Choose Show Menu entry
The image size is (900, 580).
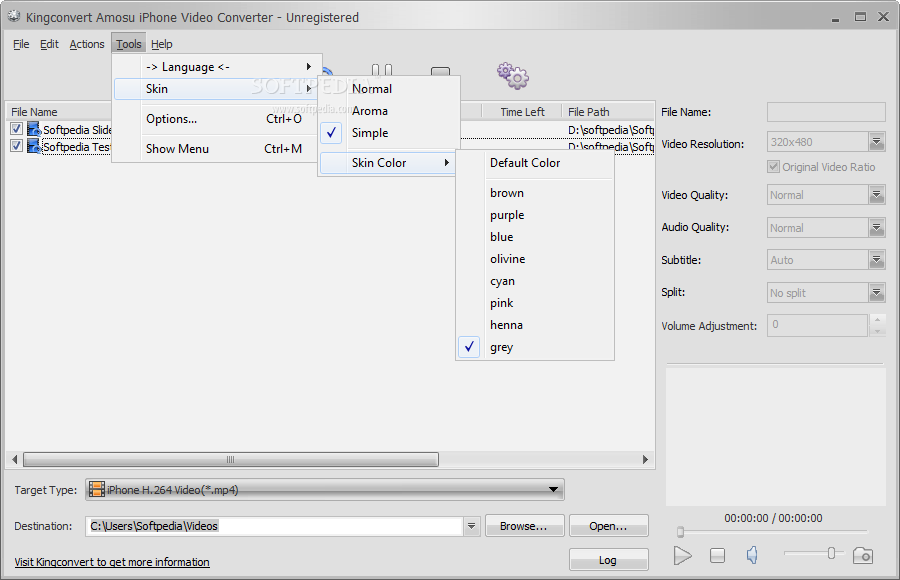pos(218,149)
